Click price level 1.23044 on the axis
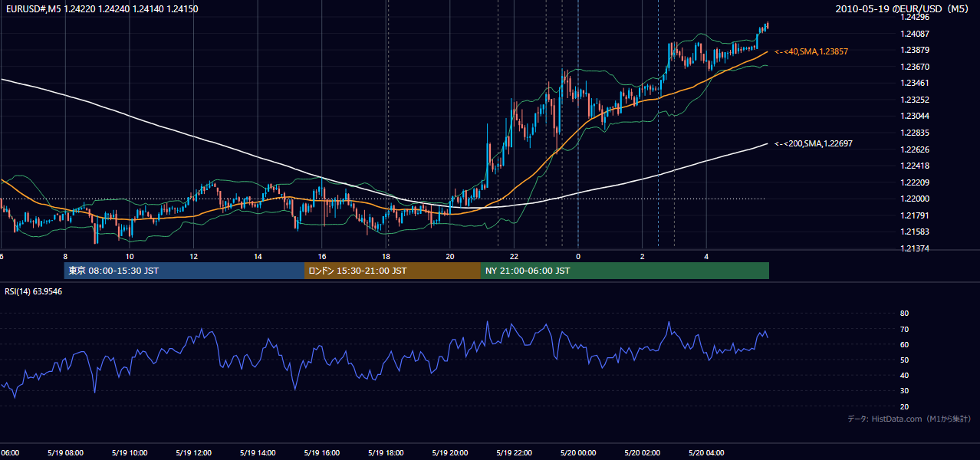980x460 pixels. click(x=915, y=116)
